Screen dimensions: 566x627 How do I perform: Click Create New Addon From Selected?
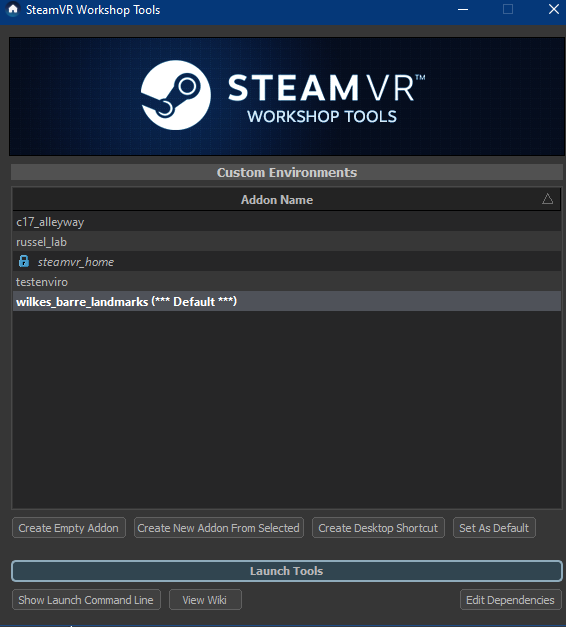pos(218,528)
